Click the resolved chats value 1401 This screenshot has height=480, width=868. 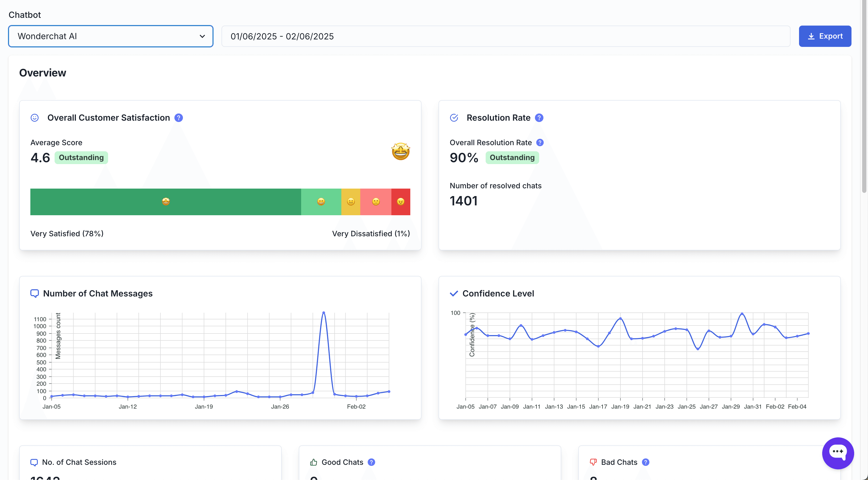click(464, 201)
